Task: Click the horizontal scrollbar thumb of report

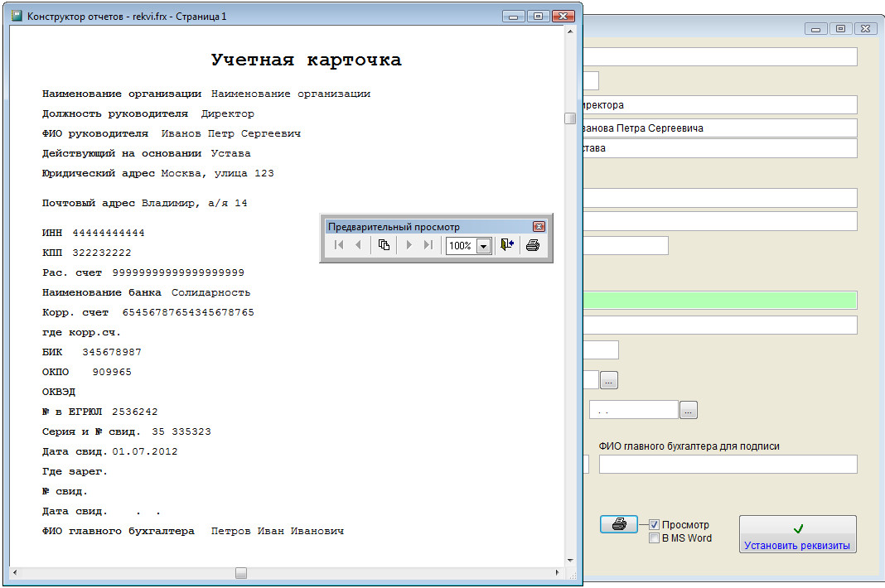Action: click(x=241, y=573)
